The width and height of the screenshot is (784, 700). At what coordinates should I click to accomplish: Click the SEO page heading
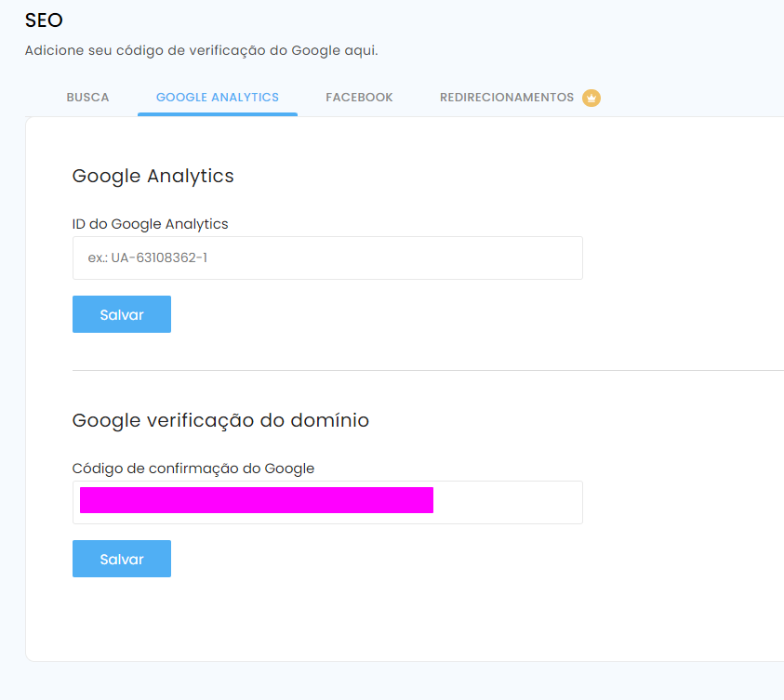tap(44, 20)
